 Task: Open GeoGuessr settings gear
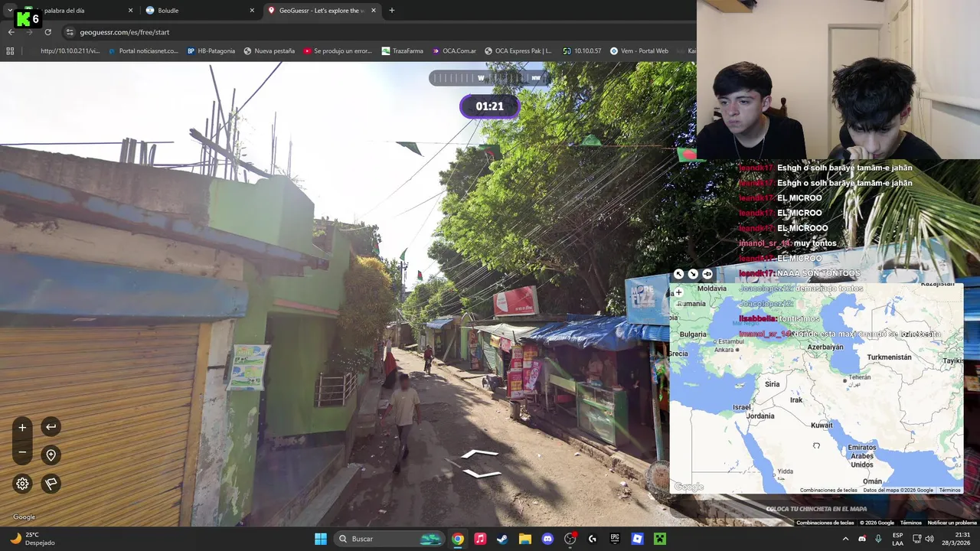tap(22, 484)
